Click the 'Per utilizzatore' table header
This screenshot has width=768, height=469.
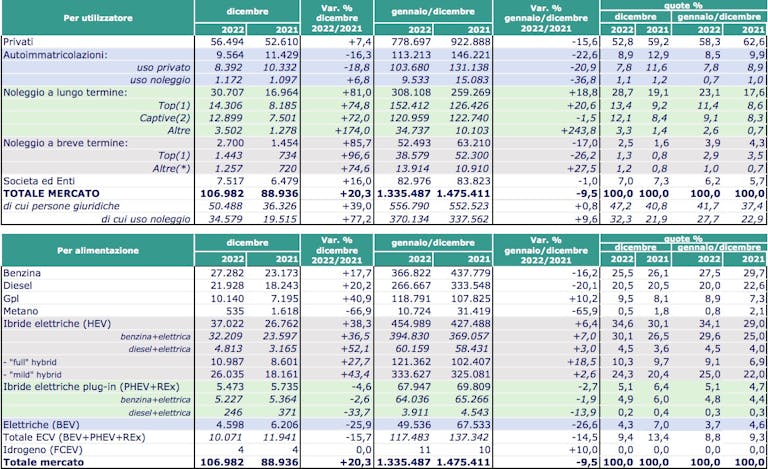(x=98, y=18)
